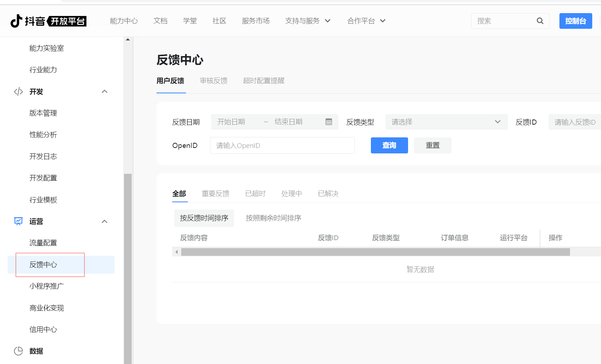Collapse the 开发 sidebar section
Screen dimensions: 601x364
point(104,91)
